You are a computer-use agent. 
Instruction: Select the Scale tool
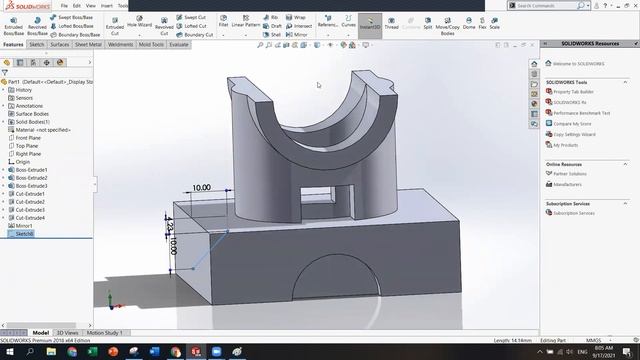click(x=494, y=23)
